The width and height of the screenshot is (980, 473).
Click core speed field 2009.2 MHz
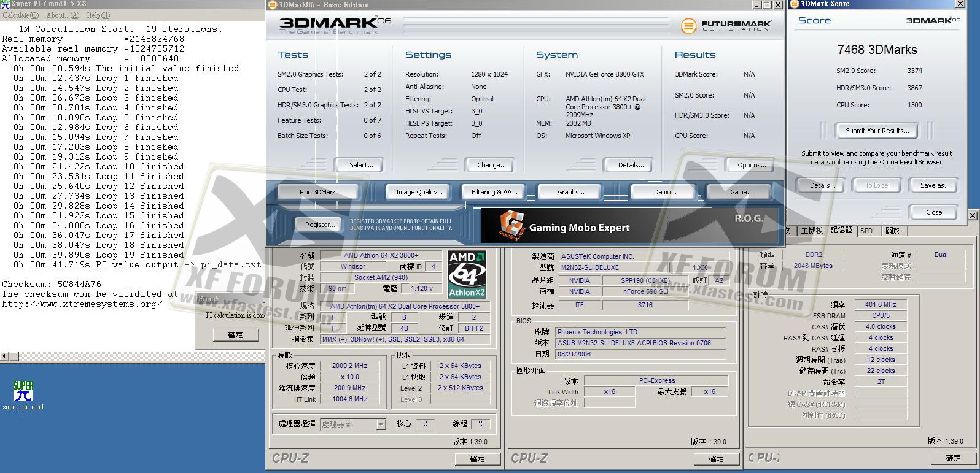point(349,366)
